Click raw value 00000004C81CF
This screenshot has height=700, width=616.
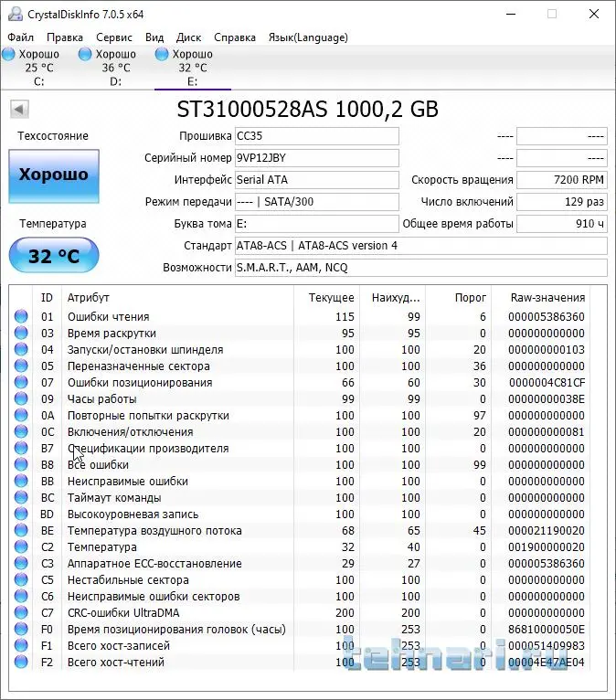click(547, 383)
